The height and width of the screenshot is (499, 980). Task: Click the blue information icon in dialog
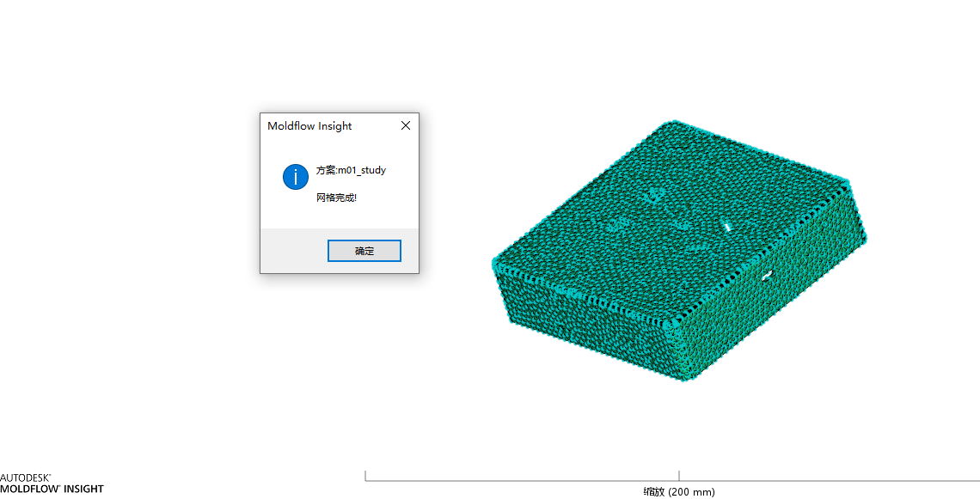click(296, 177)
